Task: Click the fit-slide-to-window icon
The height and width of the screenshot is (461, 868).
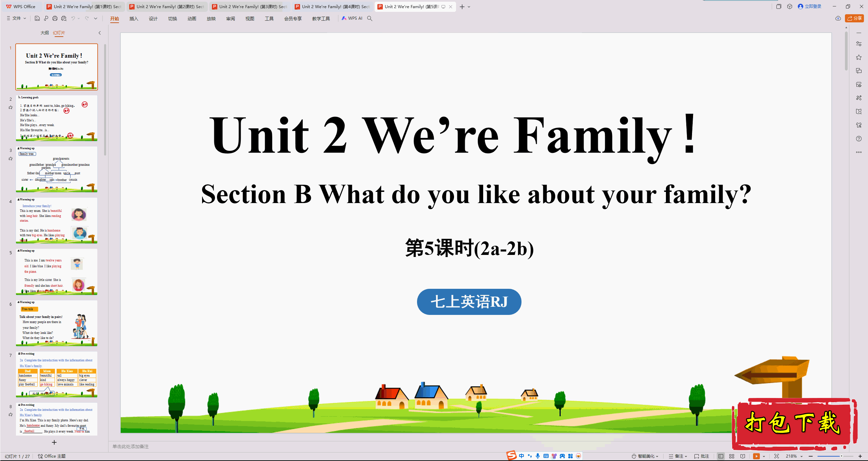Action: [x=777, y=456]
